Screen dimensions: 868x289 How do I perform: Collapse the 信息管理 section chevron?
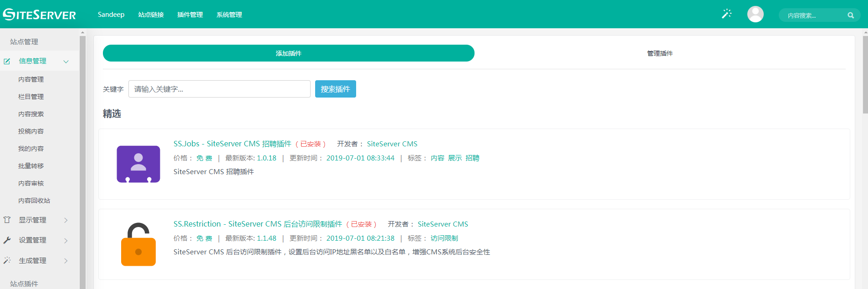(x=66, y=62)
